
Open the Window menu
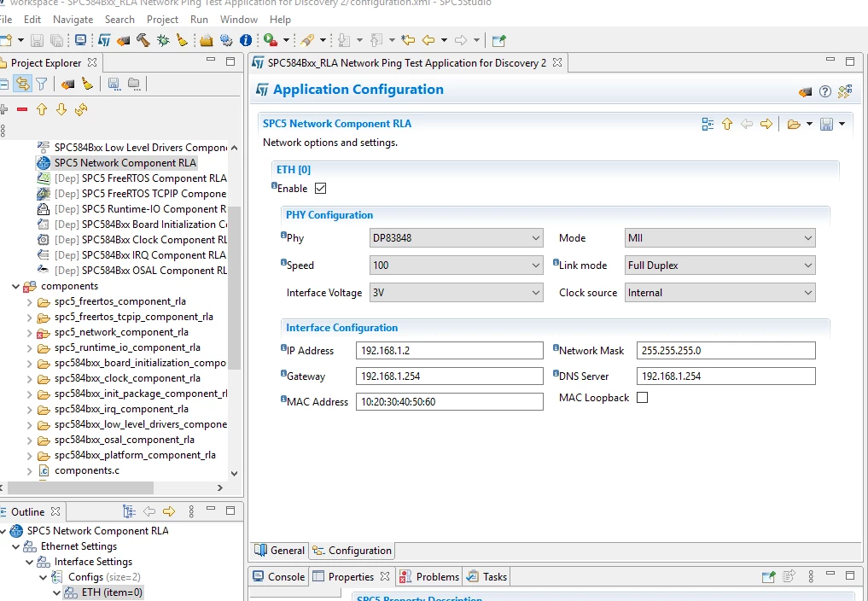239,20
